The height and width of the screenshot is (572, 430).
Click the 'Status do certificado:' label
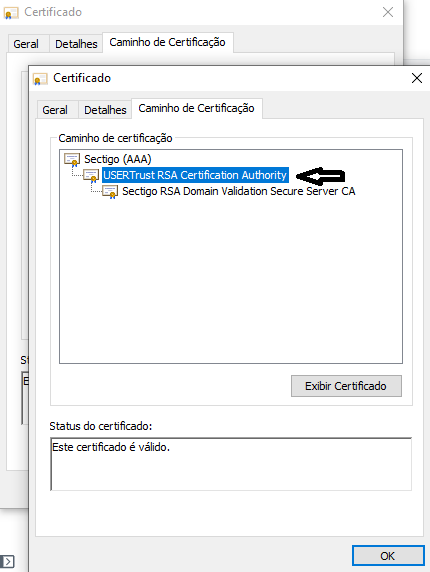click(x=101, y=426)
